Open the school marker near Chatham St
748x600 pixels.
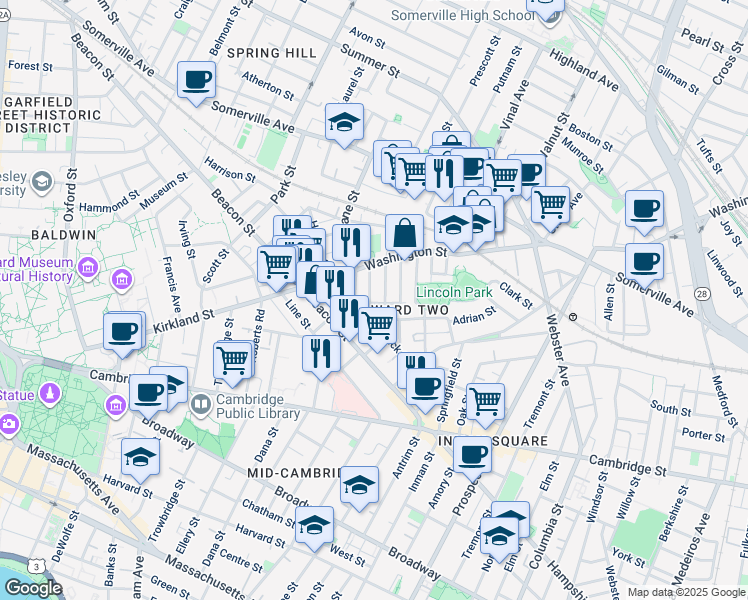314,528
